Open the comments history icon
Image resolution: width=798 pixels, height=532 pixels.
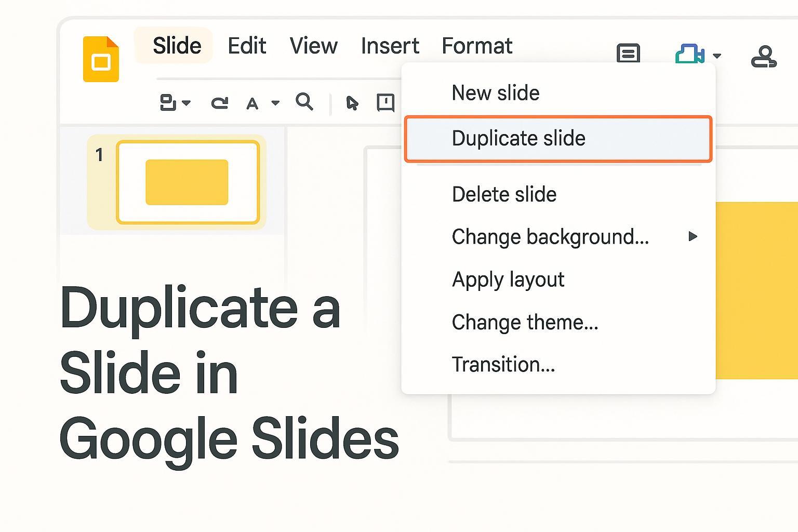(628, 53)
